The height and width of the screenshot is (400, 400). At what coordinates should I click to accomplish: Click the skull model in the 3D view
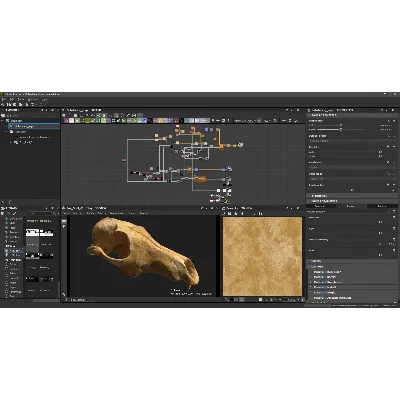click(143, 252)
